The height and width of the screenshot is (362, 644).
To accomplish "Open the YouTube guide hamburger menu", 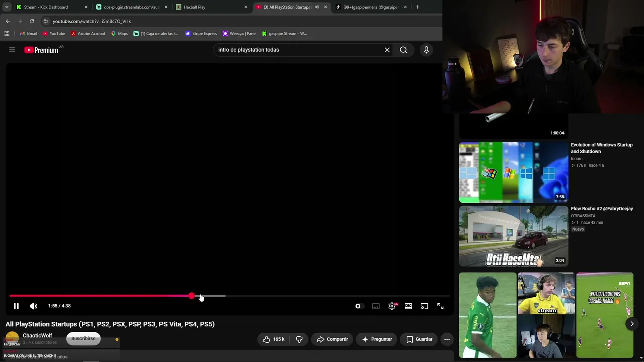I will click(x=12, y=50).
